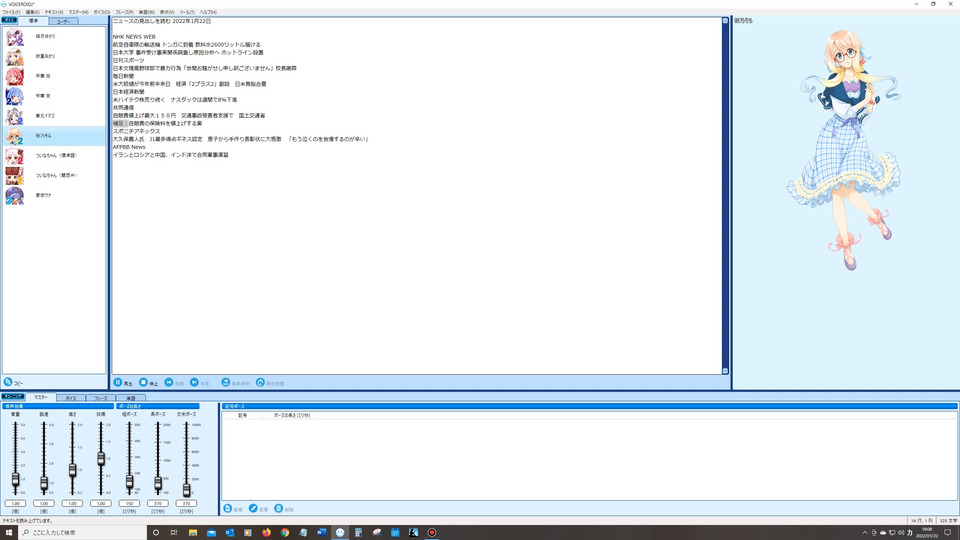960x540 pixels.
Task: Open the テキスト menu
Action: [x=54, y=12]
